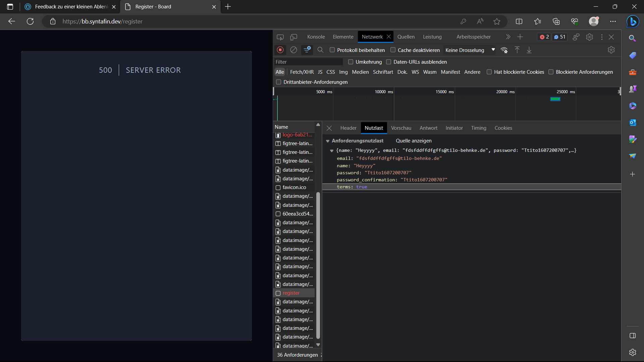Click Quelle anzeigen link
Viewport: 644px width, 362px height.
click(x=414, y=141)
